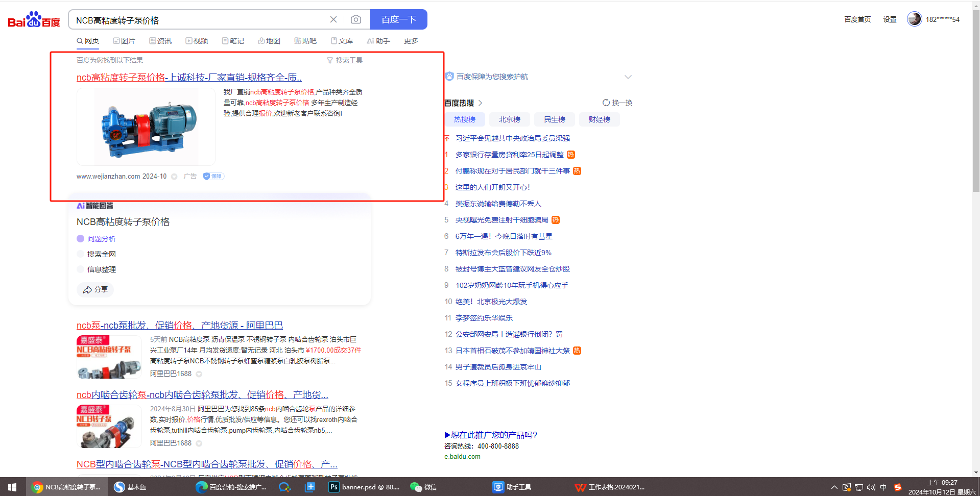
Task: Open user profile avatar
Action: coord(914,19)
